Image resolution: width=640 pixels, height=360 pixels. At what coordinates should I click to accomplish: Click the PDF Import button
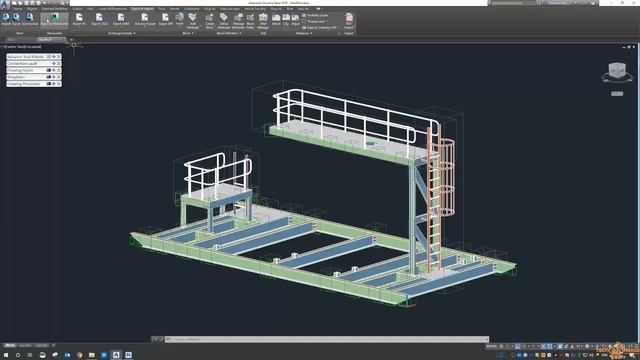coord(349,20)
